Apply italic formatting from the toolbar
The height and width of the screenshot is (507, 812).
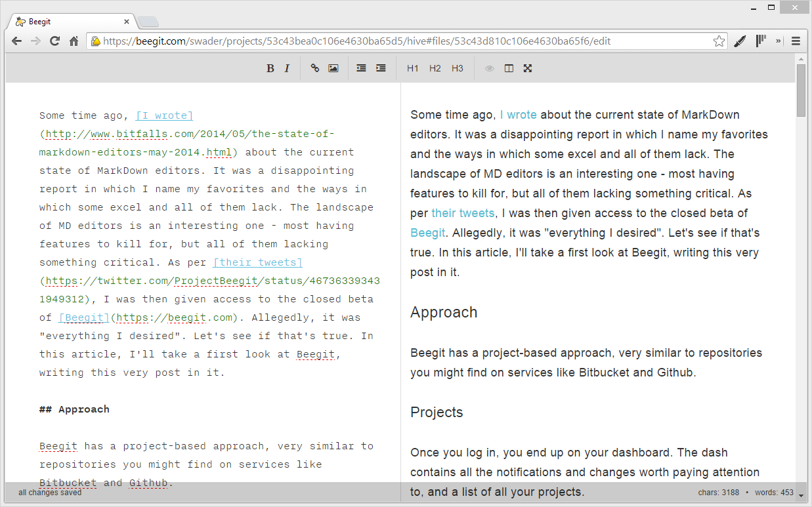click(x=287, y=68)
